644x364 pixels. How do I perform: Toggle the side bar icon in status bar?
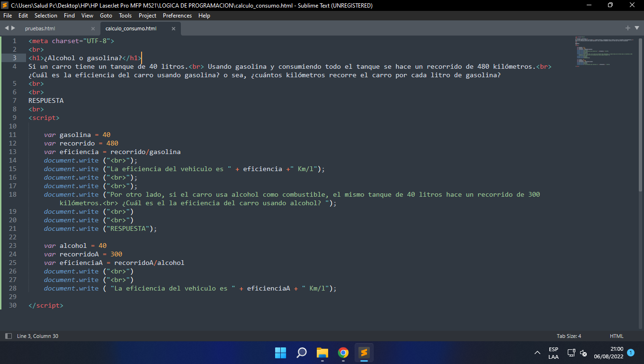pos(9,336)
